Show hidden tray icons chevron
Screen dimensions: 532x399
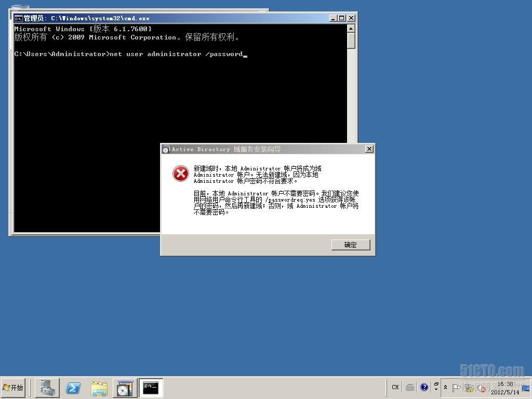pyautogui.click(x=445, y=387)
